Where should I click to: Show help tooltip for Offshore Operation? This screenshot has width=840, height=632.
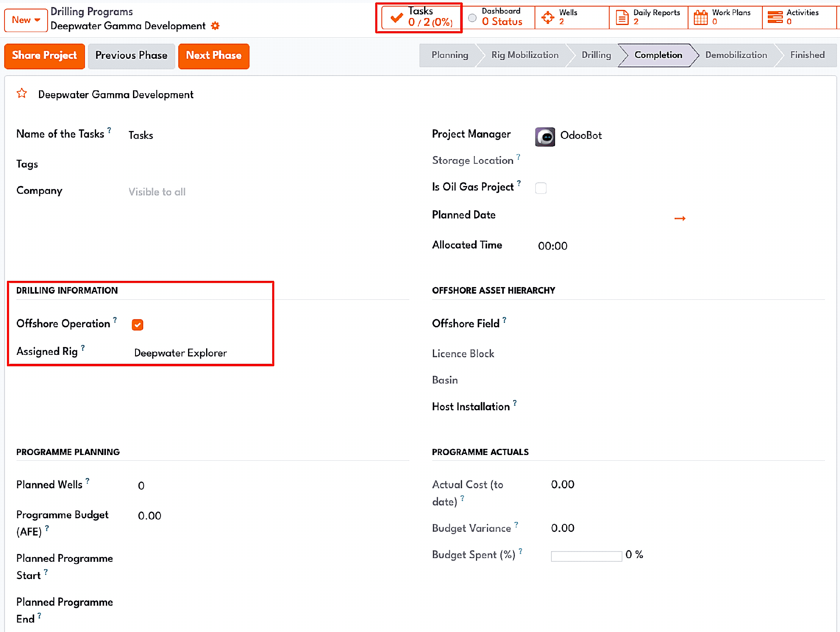(115, 319)
